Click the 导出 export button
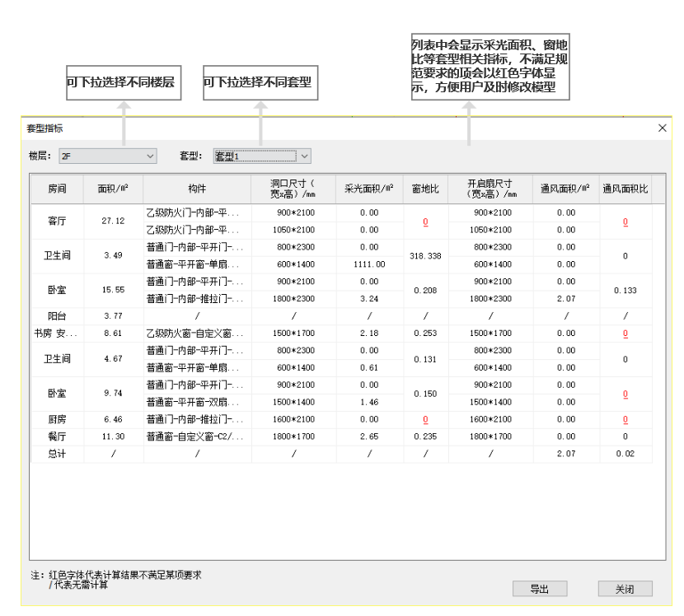This screenshot has width=684, height=616. pos(539,588)
